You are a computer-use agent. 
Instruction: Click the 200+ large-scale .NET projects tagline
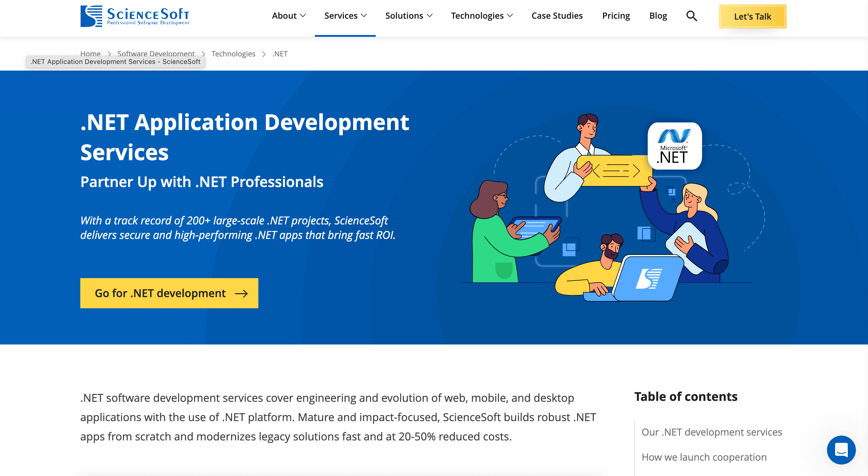pyautogui.click(x=238, y=228)
